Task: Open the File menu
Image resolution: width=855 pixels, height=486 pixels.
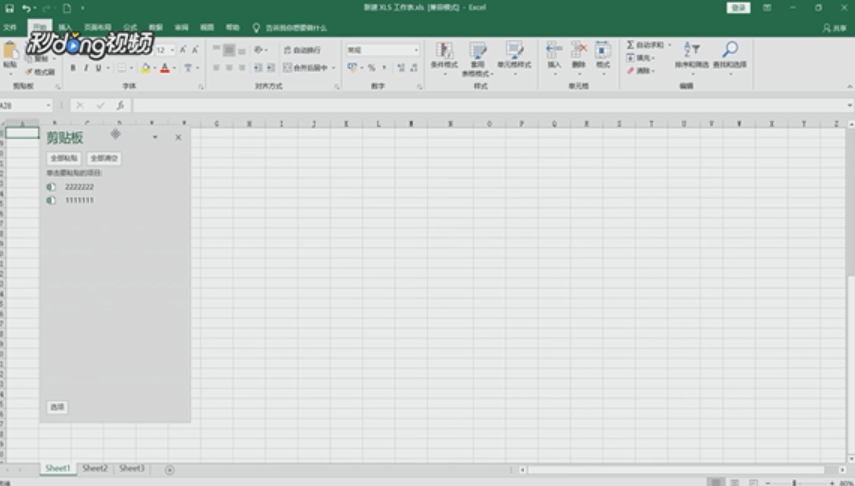Action: pos(10,27)
